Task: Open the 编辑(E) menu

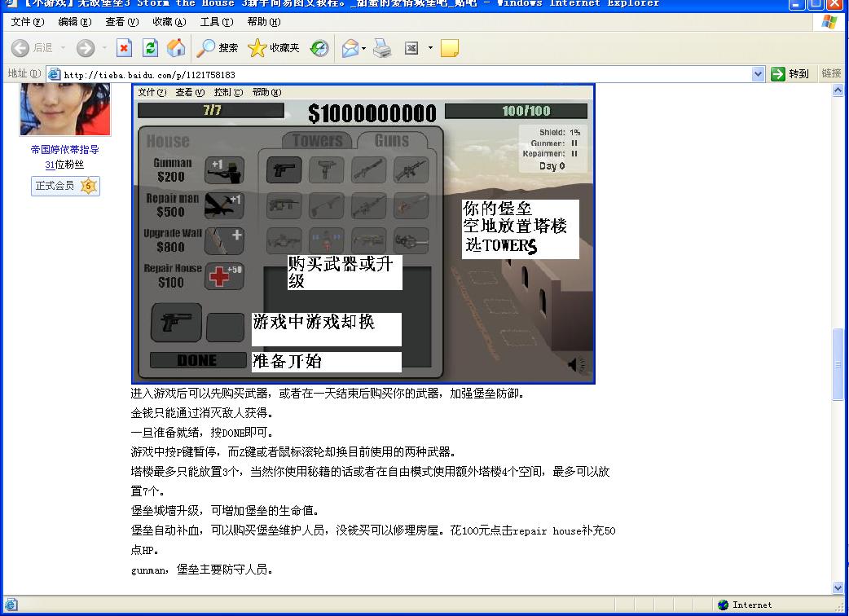Action: 75,22
